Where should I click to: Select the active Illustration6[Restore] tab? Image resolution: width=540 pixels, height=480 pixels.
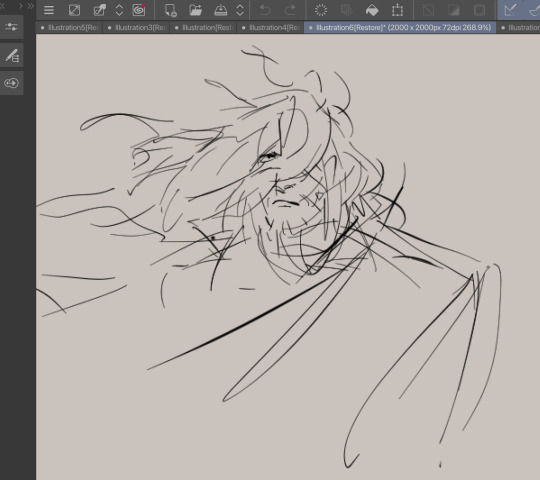(x=400, y=28)
